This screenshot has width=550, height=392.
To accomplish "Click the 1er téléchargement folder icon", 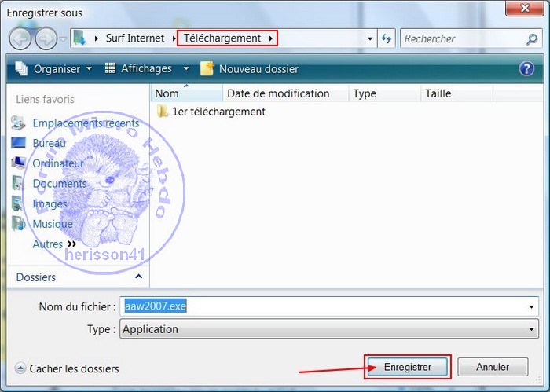I will (x=162, y=111).
